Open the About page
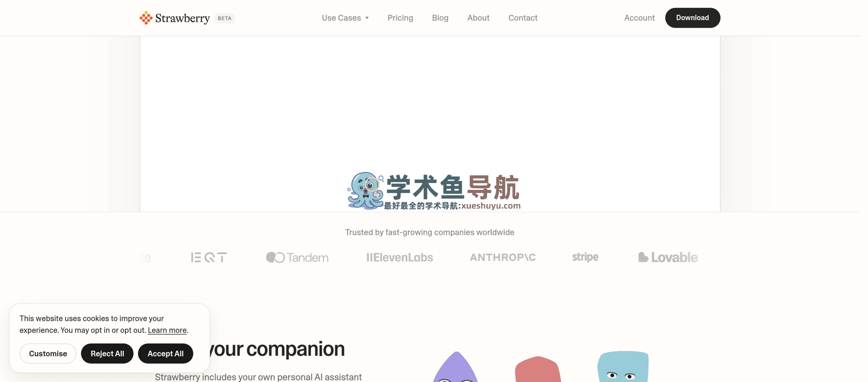This screenshot has height=382, width=868. click(x=478, y=18)
